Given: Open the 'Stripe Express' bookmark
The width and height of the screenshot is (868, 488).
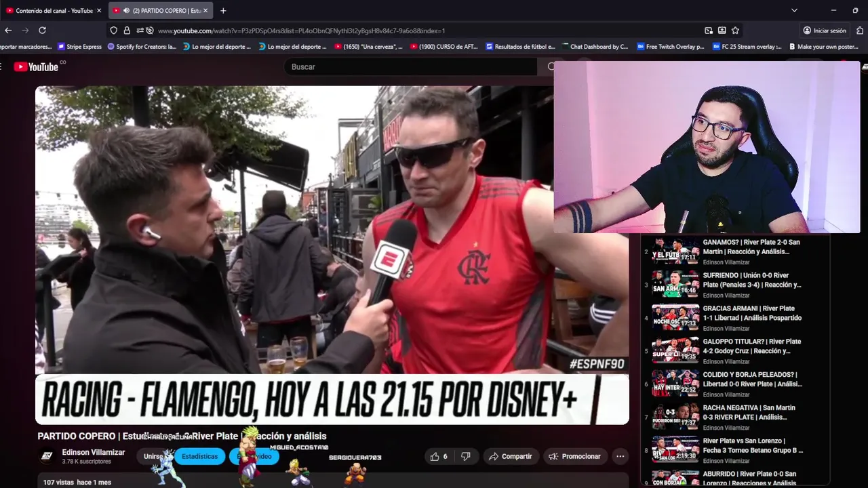Looking at the screenshot, I should (80, 47).
